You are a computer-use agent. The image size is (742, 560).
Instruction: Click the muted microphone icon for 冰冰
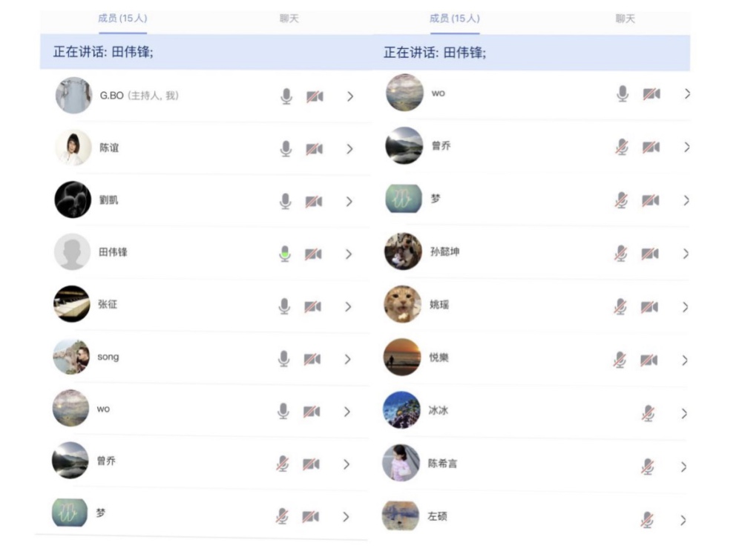coord(648,413)
